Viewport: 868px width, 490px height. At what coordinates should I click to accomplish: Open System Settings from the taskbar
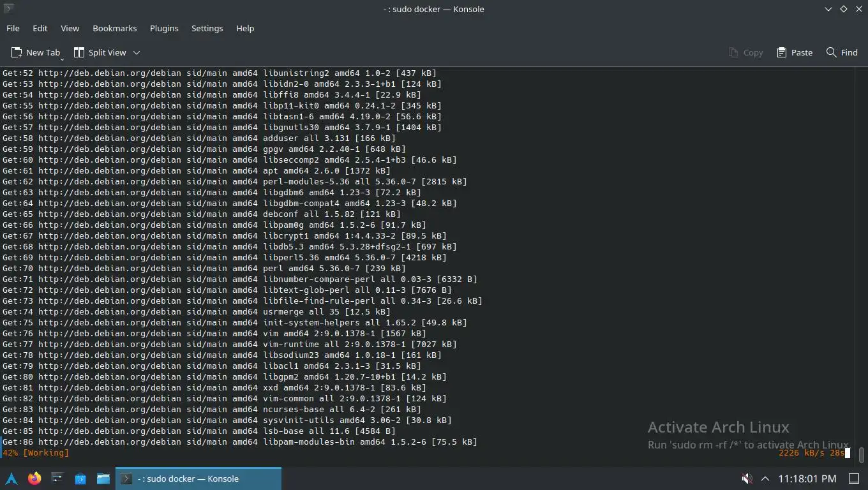click(x=57, y=479)
